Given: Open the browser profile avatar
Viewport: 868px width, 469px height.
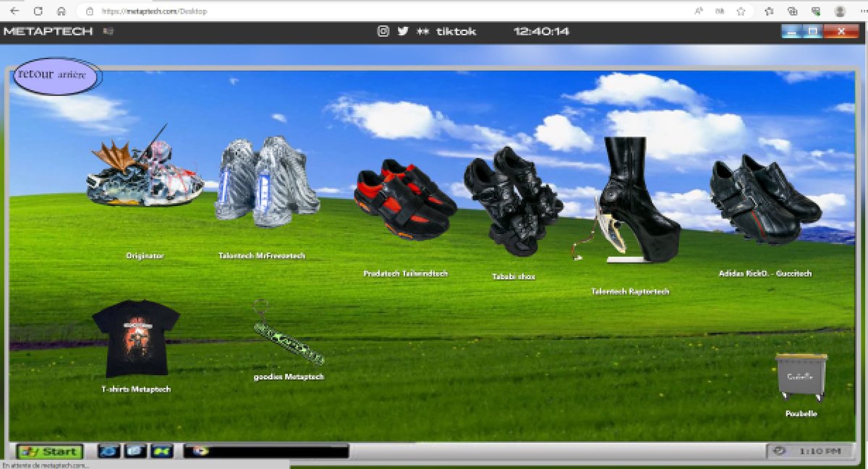Looking at the screenshot, I should (840, 11).
